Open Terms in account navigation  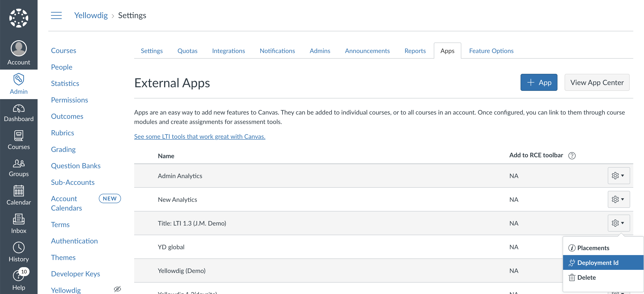coord(60,224)
